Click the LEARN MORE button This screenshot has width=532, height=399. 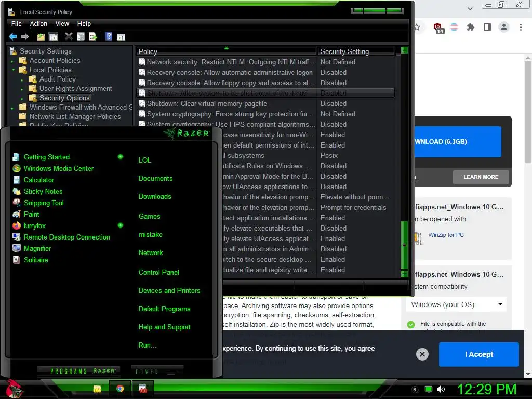[x=481, y=177]
